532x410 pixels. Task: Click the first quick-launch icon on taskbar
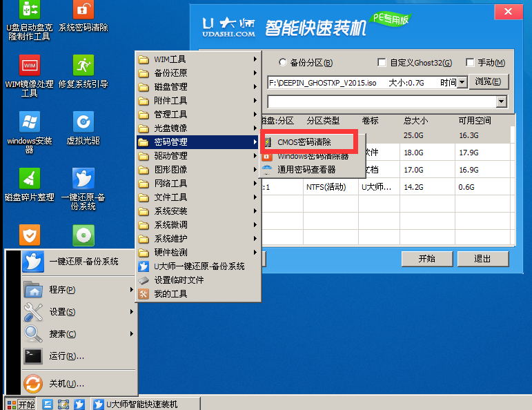(x=48, y=404)
